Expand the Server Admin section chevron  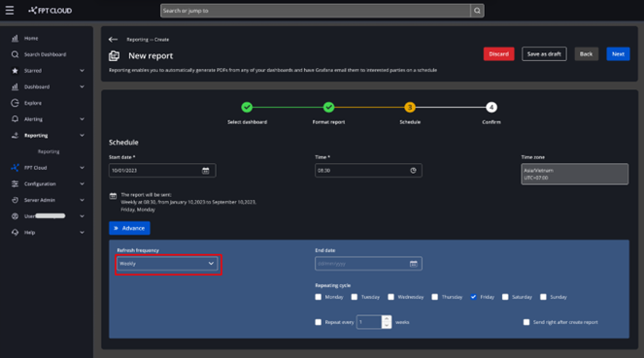coord(83,200)
